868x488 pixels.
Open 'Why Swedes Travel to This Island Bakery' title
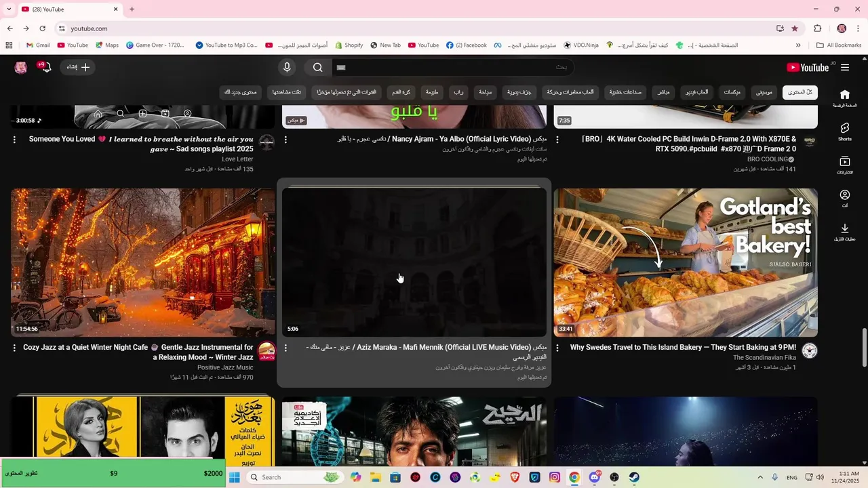tap(683, 347)
